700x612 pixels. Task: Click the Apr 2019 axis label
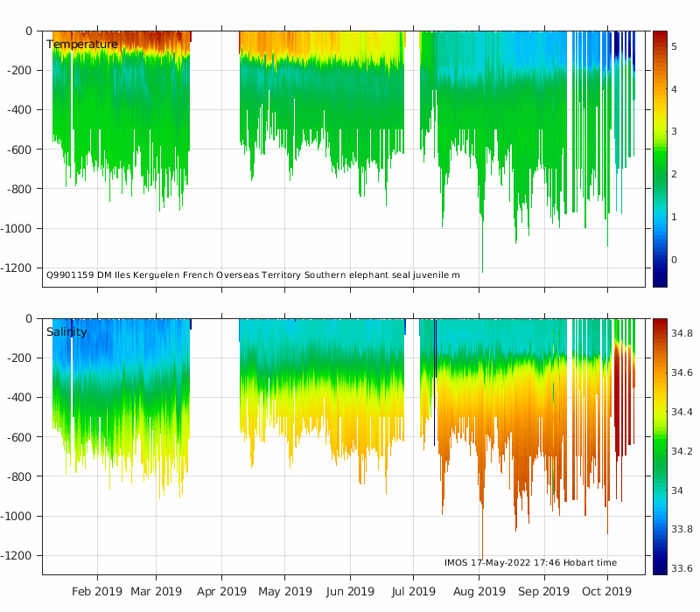click(221, 592)
